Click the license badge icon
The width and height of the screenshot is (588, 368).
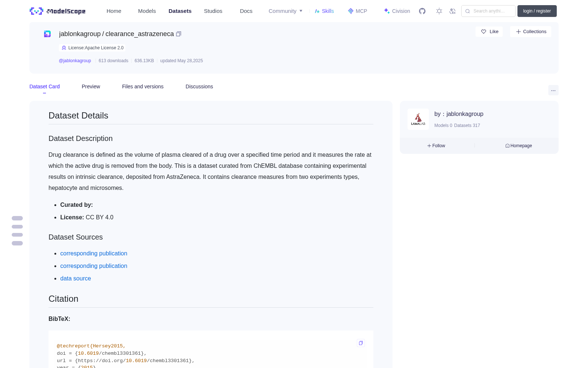(64, 48)
